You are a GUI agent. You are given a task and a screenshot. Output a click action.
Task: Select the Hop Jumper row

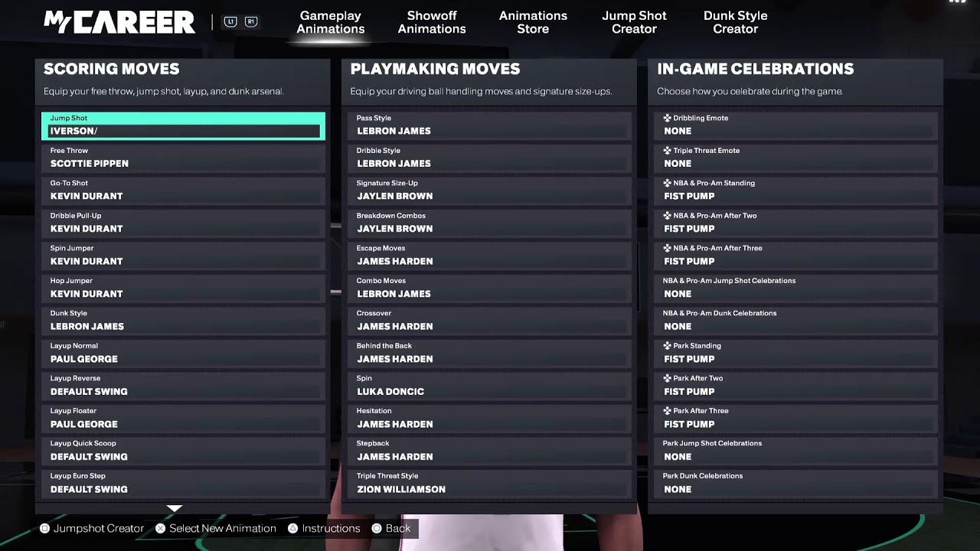coord(183,288)
